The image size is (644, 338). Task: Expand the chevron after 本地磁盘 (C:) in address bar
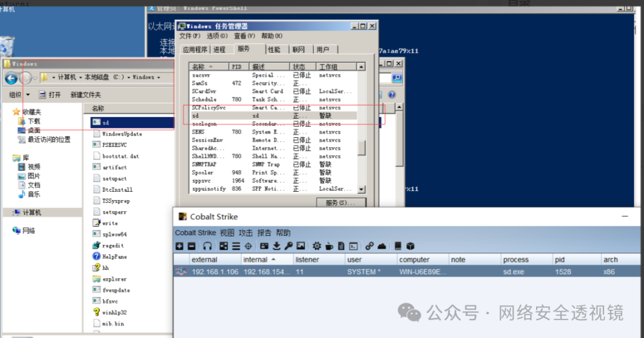click(129, 77)
